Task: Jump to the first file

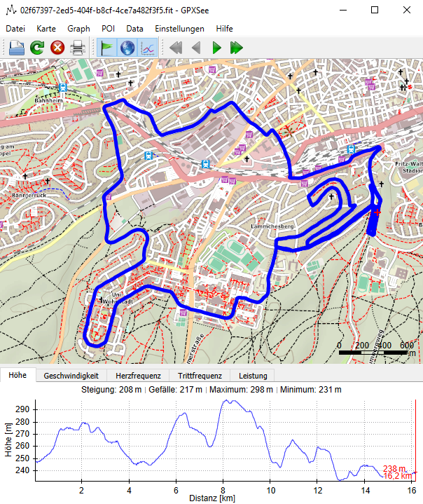Action: pyautogui.click(x=176, y=48)
